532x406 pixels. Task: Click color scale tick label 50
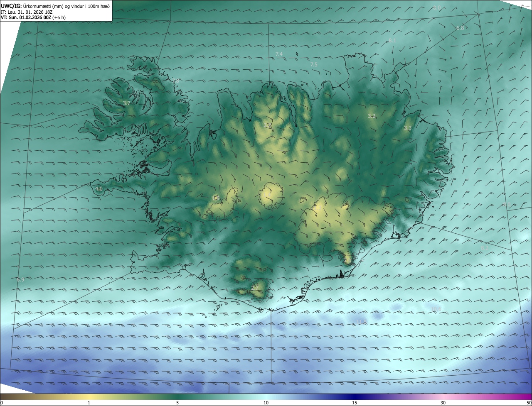point(529,403)
